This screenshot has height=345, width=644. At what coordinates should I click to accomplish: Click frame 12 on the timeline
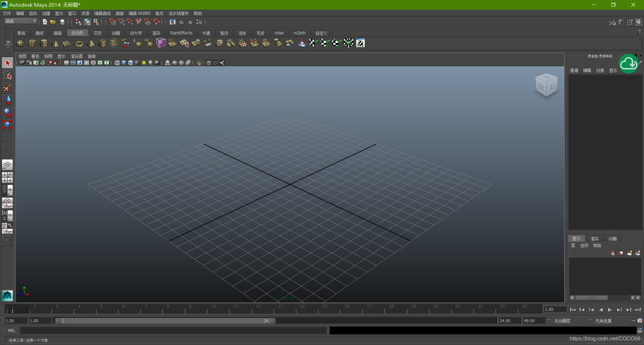258,308
